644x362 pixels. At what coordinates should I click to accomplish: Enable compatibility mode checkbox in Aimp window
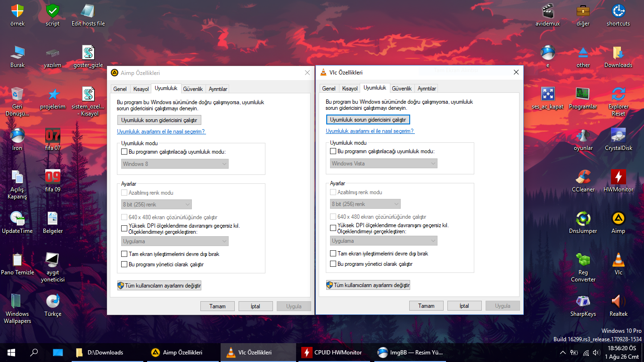(x=124, y=152)
